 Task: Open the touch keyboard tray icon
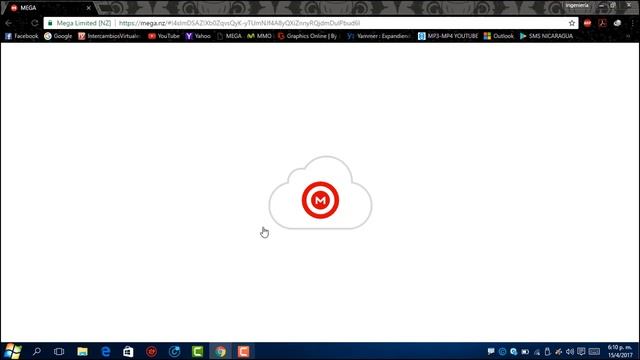[594, 351]
